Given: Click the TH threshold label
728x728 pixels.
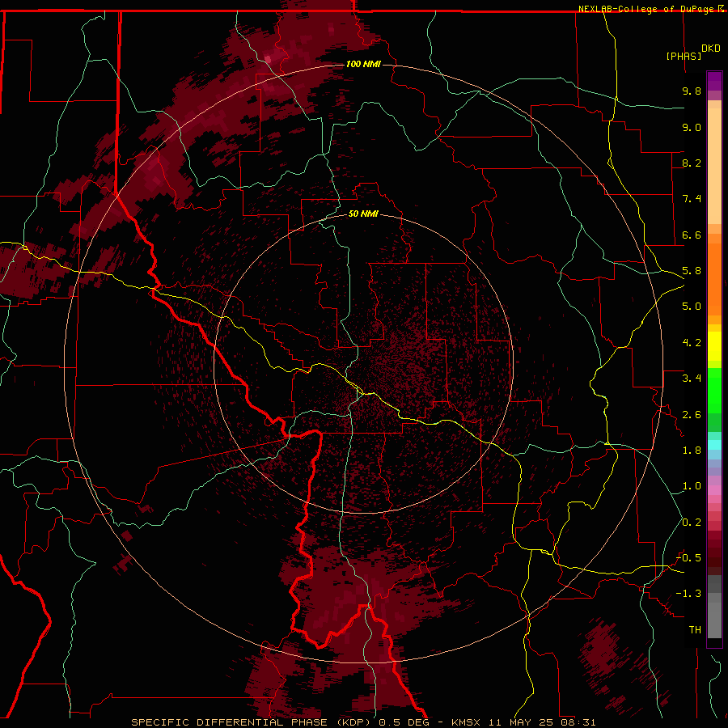Looking at the screenshot, I should pyautogui.click(x=695, y=630).
